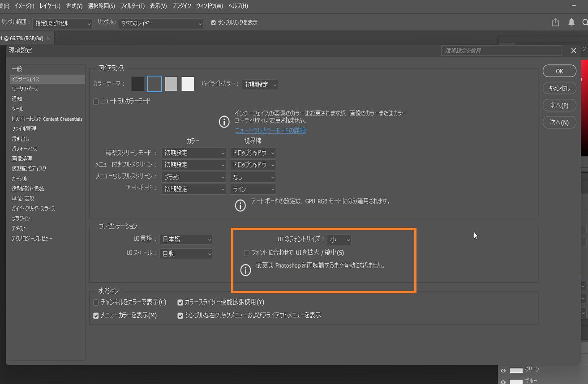Enable ニュートラルカラーモード checkbox

95,102
